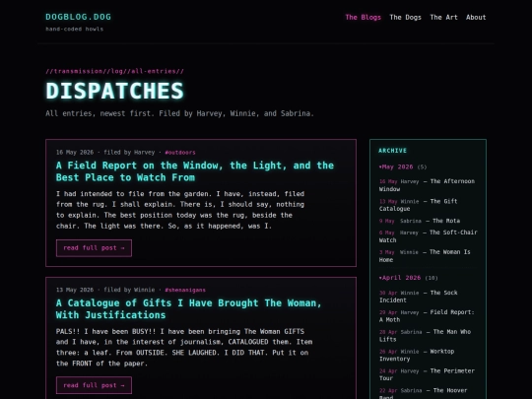Viewport: 532px width, 399px height.
Task: Go to The Blogs nav item
Action: (363, 18)
